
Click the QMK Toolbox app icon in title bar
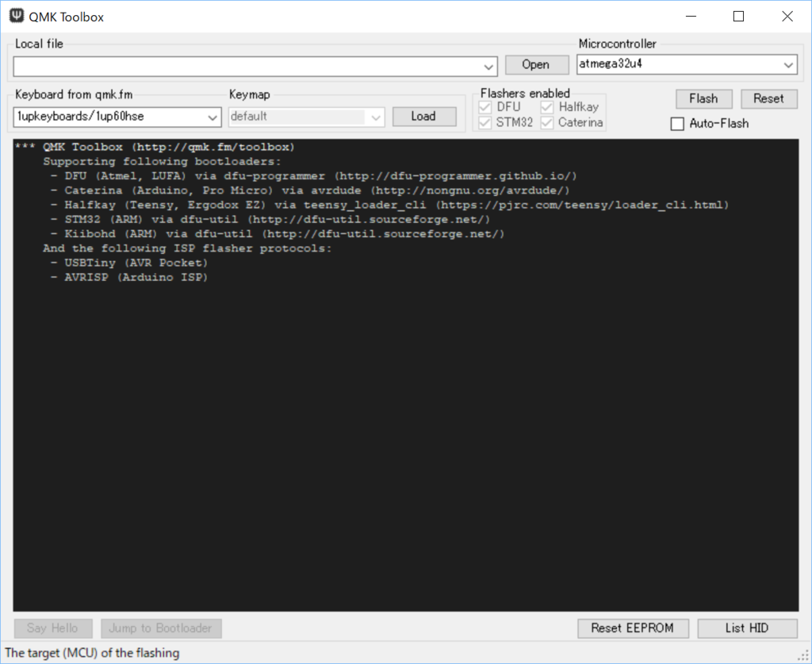tap(17, 16)
